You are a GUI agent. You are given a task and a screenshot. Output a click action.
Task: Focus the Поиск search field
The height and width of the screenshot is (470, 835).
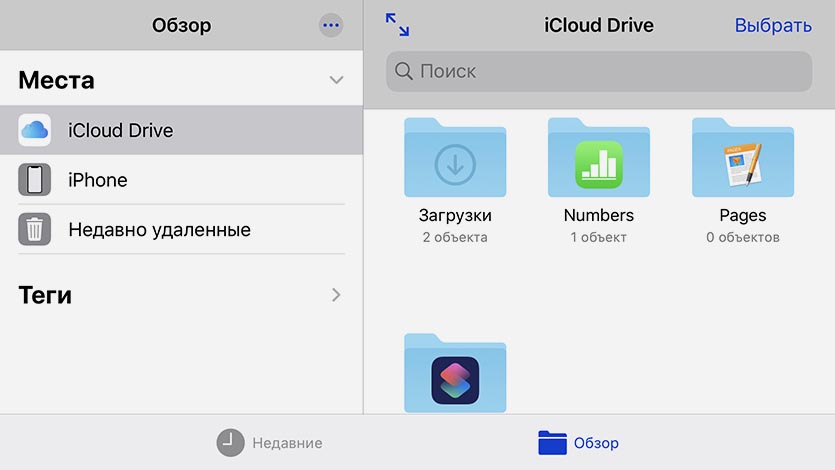point(599,71)
